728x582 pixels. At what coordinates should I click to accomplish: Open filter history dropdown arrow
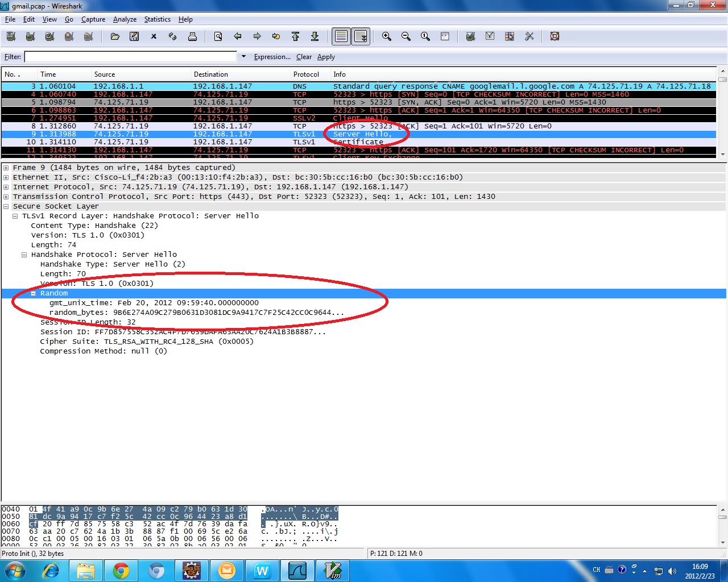[244, 57]
